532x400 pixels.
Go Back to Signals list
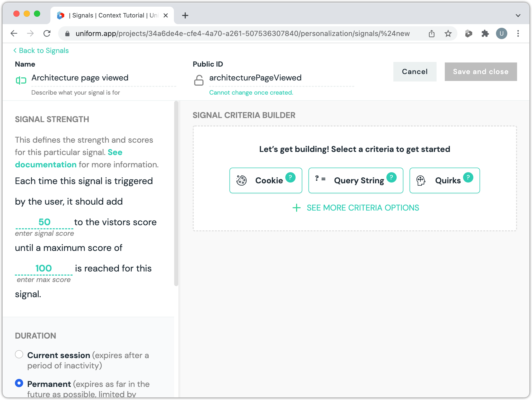41,51
